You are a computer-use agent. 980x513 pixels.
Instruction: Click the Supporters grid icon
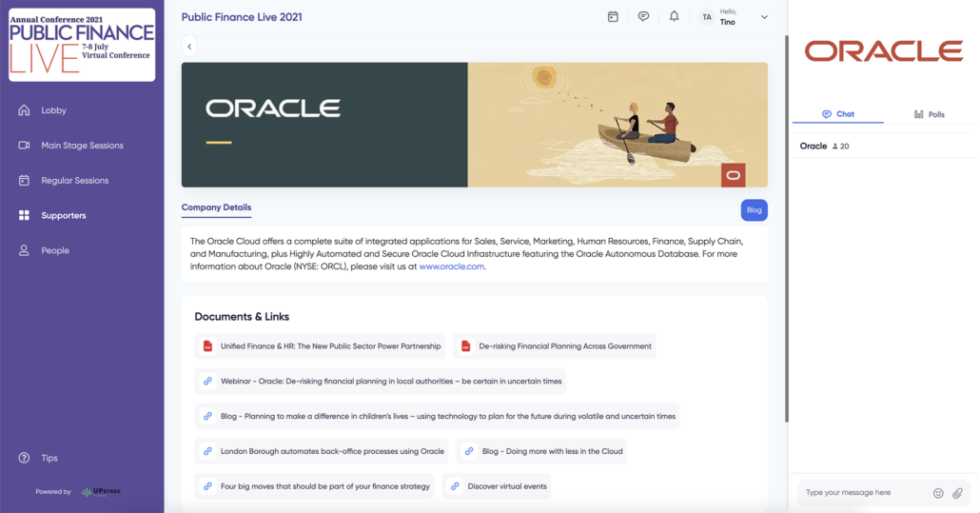(x=24, y=215)
